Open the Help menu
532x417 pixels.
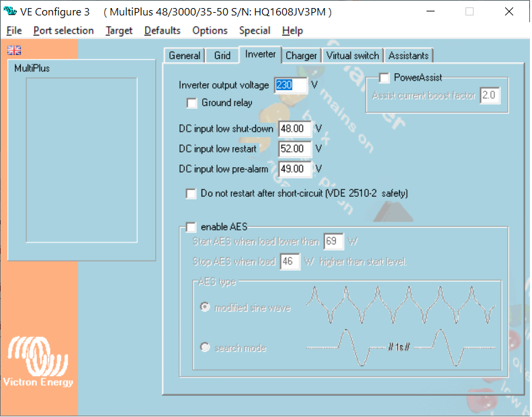[x=292, y=30]
